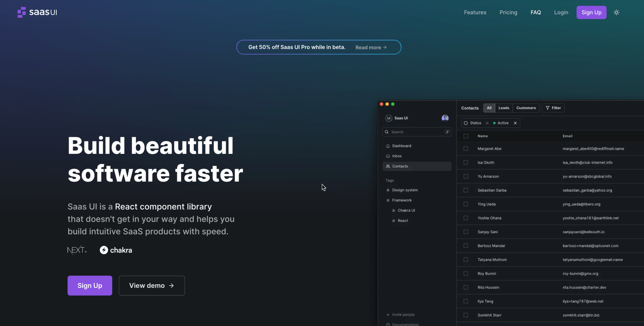Image resolution: width=644 pixels, height=326 pixels.
Task: Click the user avatar in sidebar
Action: [445, 118]
